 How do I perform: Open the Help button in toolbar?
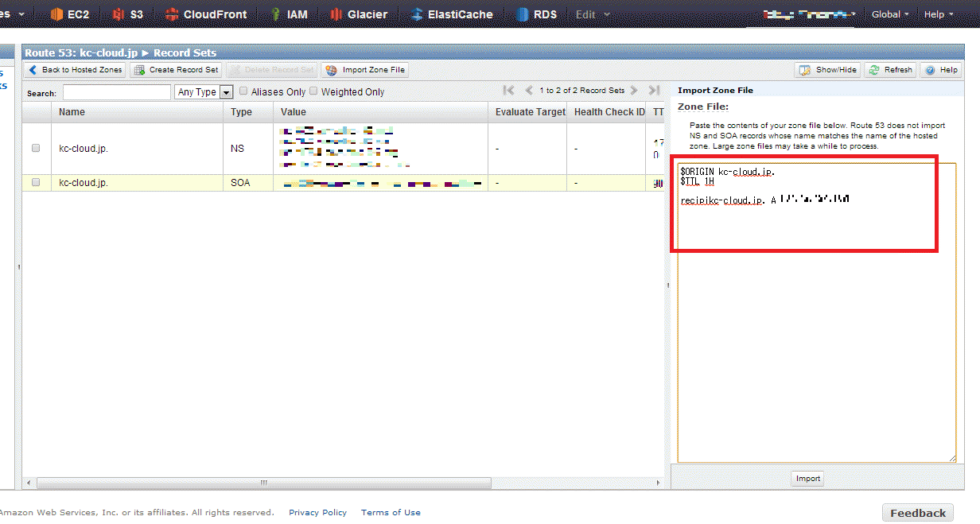(x=941, y=70)
